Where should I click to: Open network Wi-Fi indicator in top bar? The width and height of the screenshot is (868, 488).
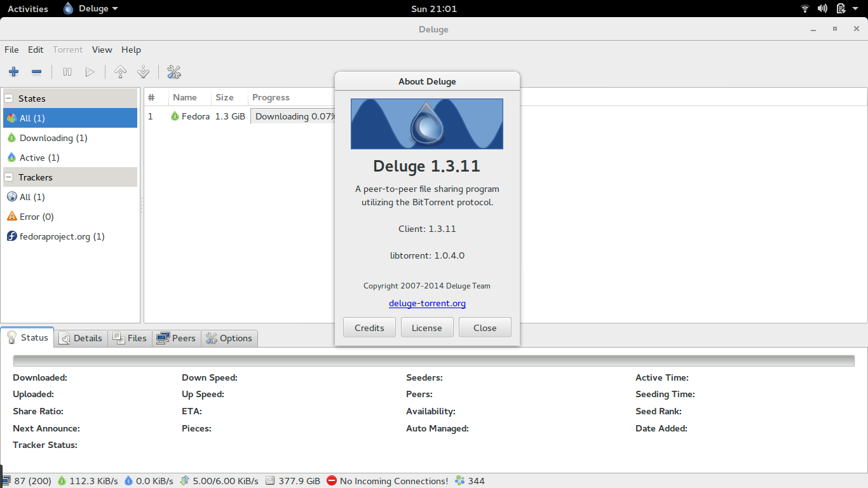coord(805,9)
